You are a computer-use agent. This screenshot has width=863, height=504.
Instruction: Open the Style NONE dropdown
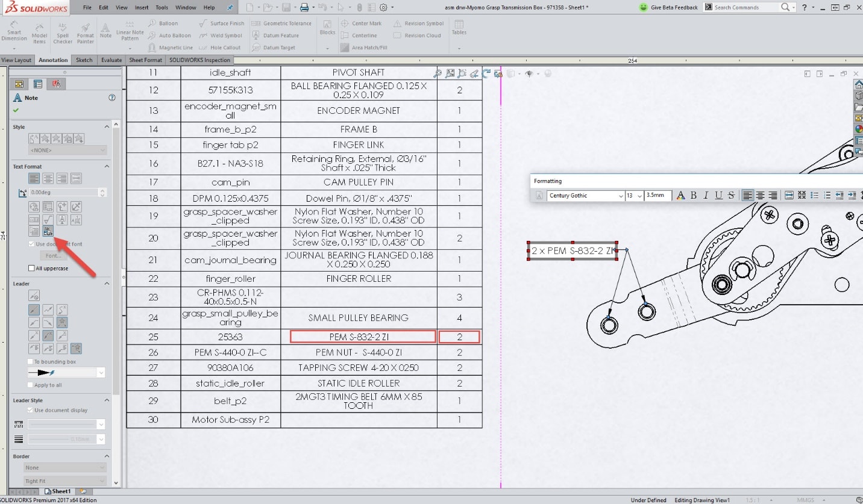point(67,150)
